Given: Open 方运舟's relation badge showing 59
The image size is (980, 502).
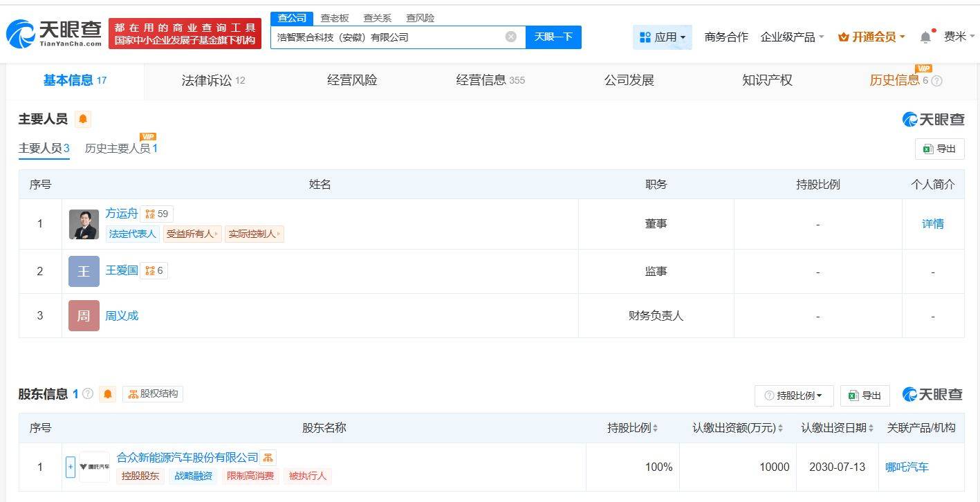Looking at the screenshot, I should [157, 214].
